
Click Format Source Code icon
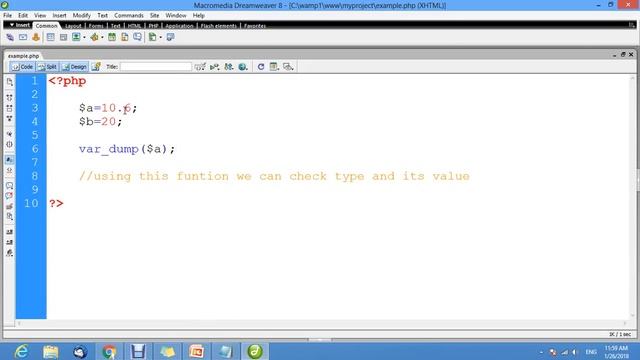pos(9,253)
